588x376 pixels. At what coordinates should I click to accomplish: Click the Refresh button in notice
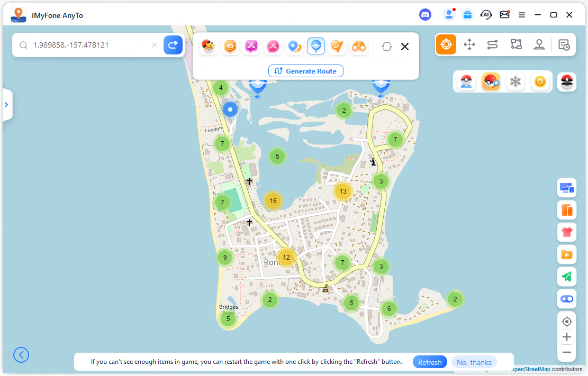pos(430,362)
